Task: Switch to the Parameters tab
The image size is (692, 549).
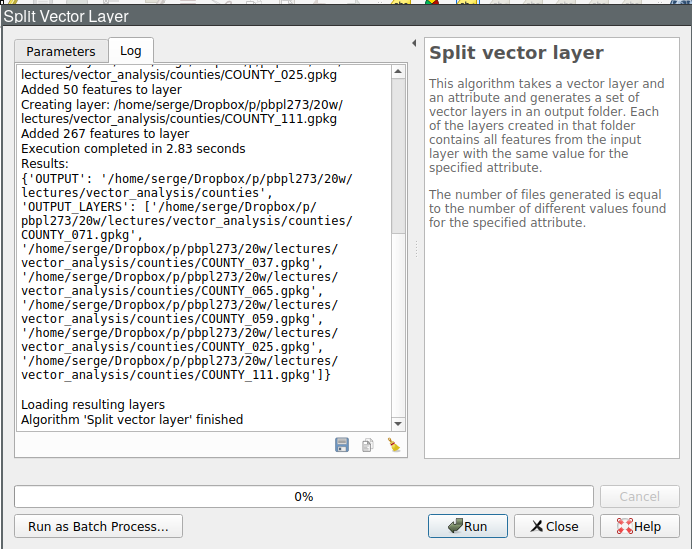Action: point(61,51)
